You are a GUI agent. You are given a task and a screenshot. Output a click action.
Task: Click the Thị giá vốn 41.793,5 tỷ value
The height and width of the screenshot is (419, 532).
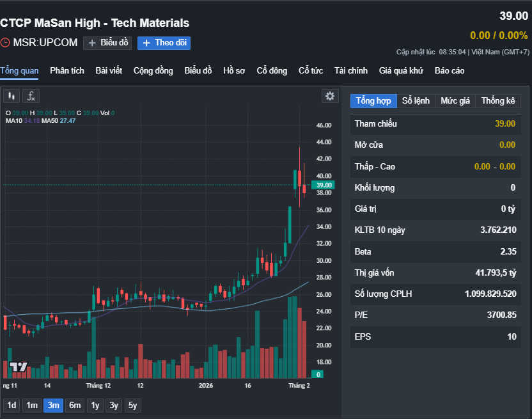coord(496,273)
